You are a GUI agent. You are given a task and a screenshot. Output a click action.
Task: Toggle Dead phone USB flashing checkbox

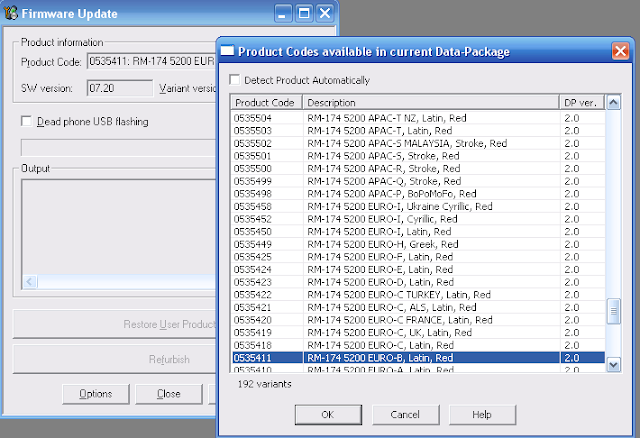coord(27,121)
